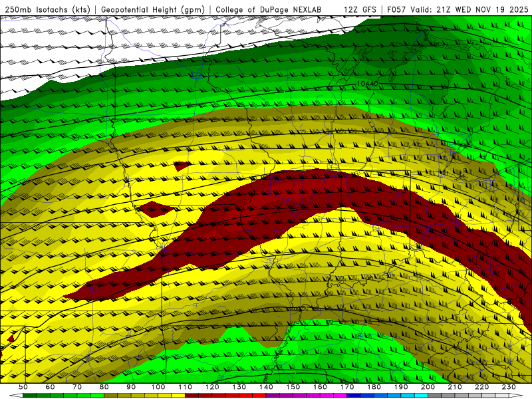The width and height of the screenshot is (532, 399).
Task: Click the dark maroon legend swatch starting at 110
Action: pyautogui.click(x=192, y=396)
